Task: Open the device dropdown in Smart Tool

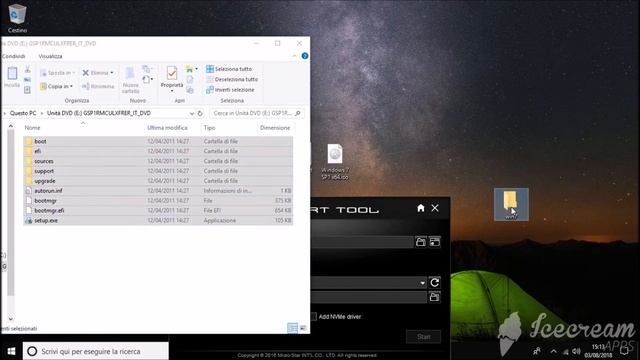Action: (x=422, y=283)
